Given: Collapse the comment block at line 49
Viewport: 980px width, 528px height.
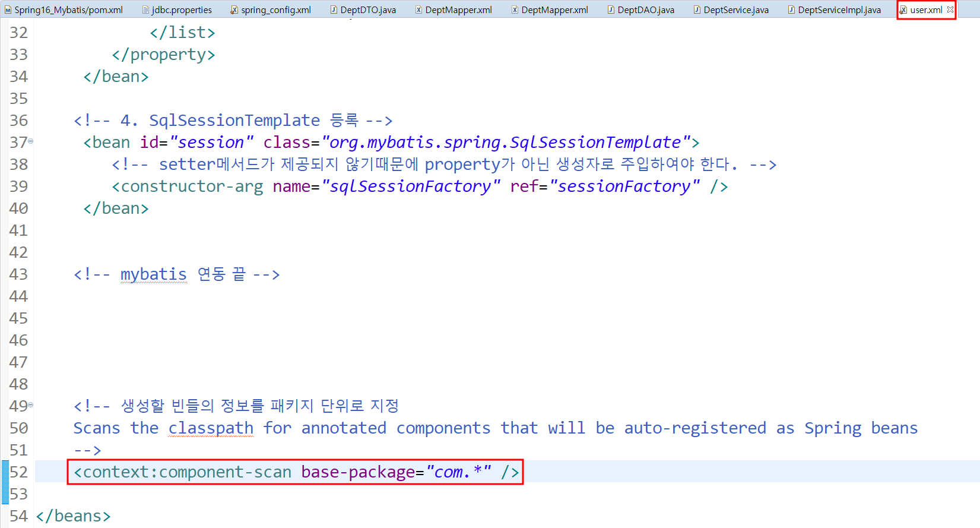Looking at the screenshot, I should tap(31, 405).
